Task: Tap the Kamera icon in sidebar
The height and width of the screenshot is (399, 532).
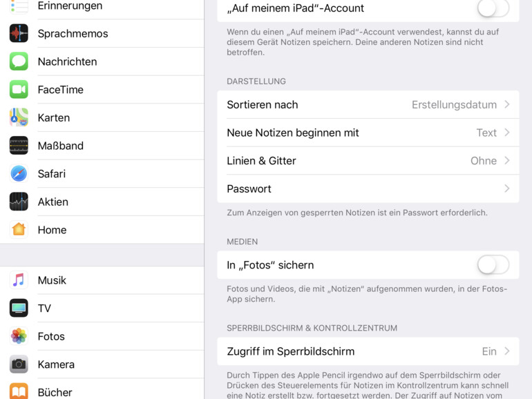Action: (19, 364)
